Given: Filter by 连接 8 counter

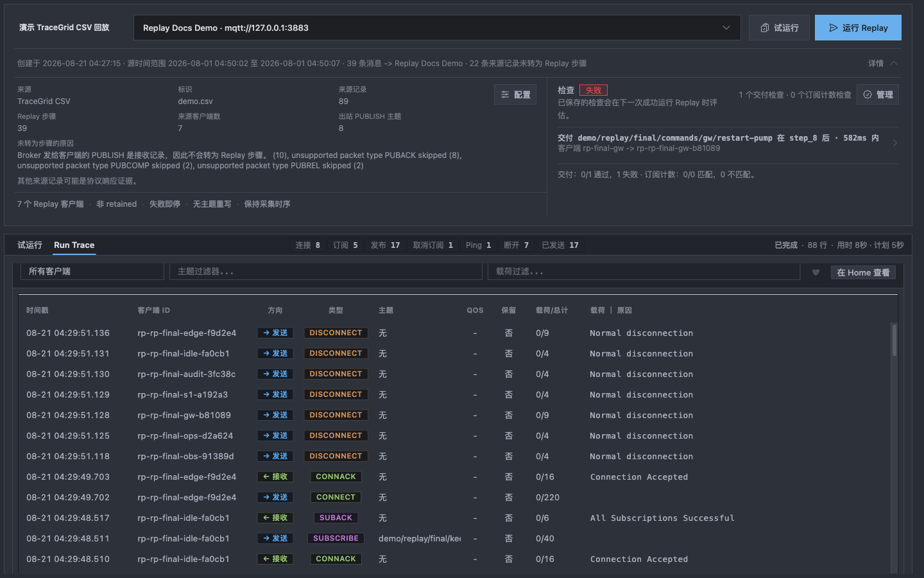Looking at the screenshot, I should tap(308, 245).
